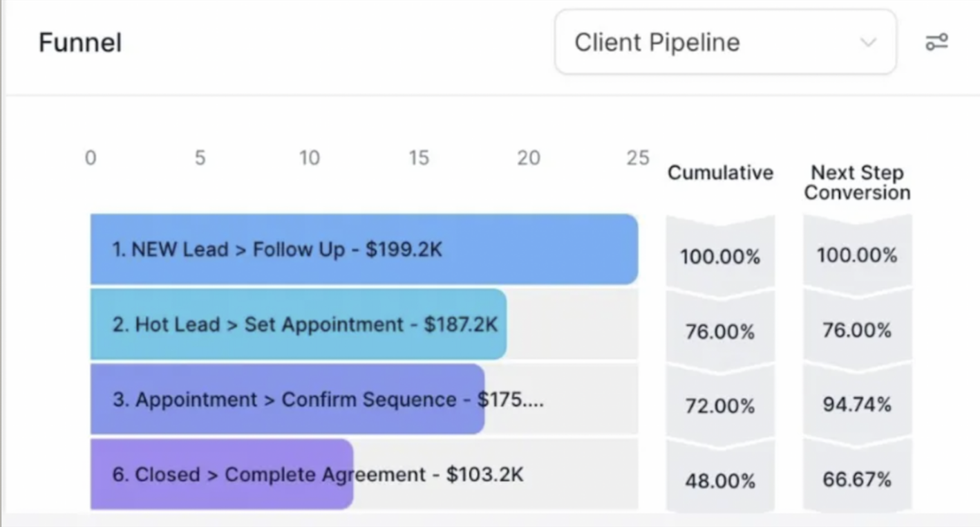Screen dimensions: 980x527
Task: Select the 66.67% Next Step Conversion value
Action: [x=857, y=479]
